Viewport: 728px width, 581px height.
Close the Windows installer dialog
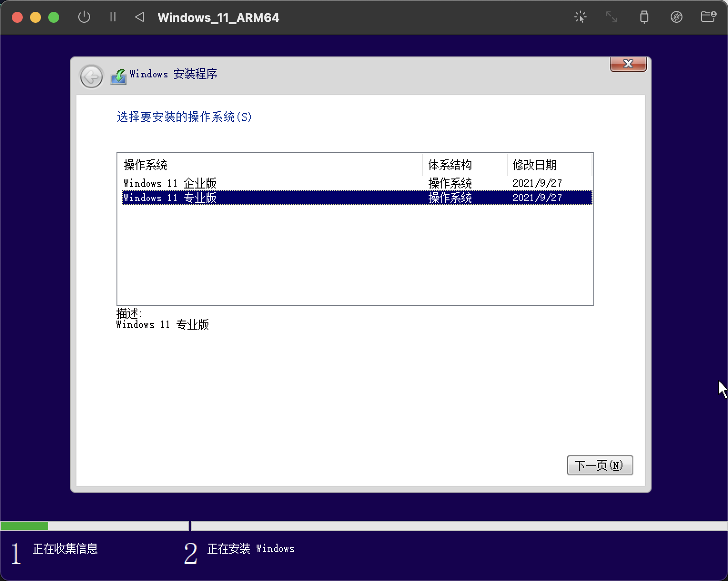pyautogui.click(x=628, y=64)
